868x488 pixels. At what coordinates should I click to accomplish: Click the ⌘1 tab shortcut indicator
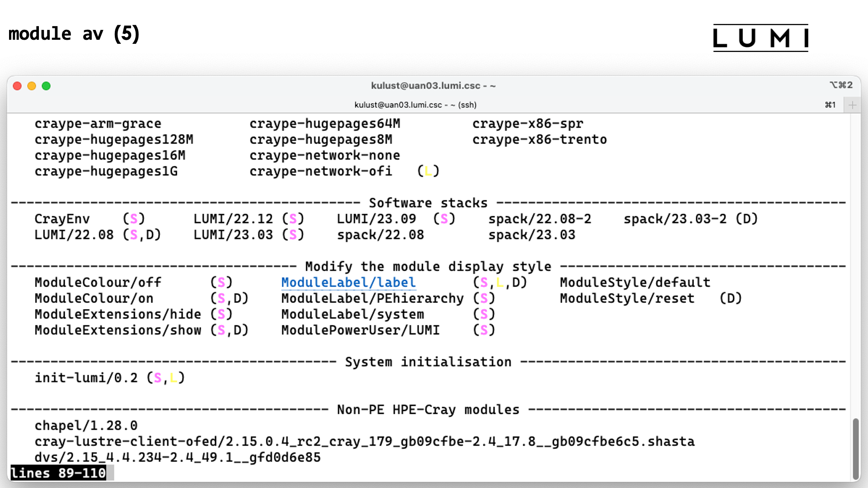coord(830,105)
